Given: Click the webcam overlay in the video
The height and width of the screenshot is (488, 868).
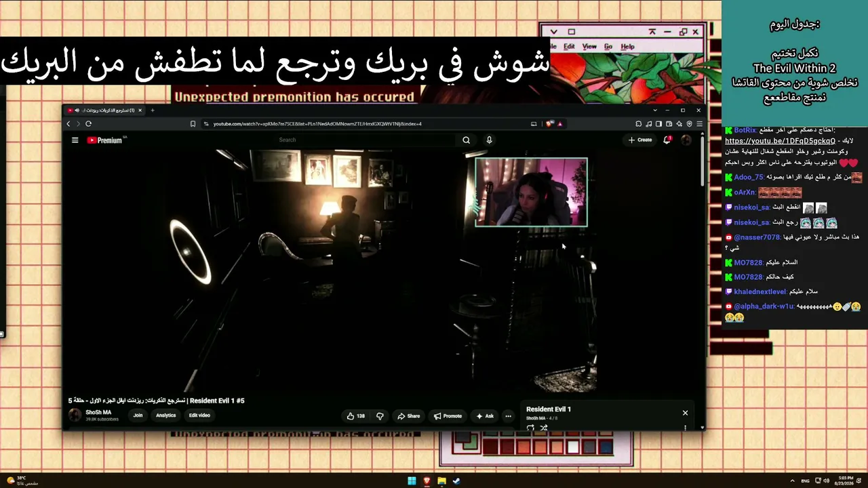Looking at the screenshot, I should click(x=531, y=192).
